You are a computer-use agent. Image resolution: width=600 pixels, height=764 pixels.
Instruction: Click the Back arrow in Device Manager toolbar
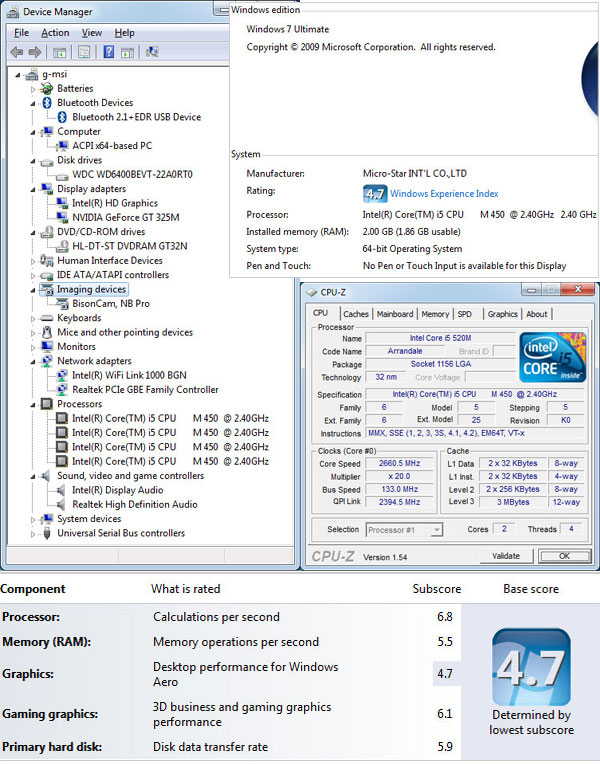(x=17, y=52)
